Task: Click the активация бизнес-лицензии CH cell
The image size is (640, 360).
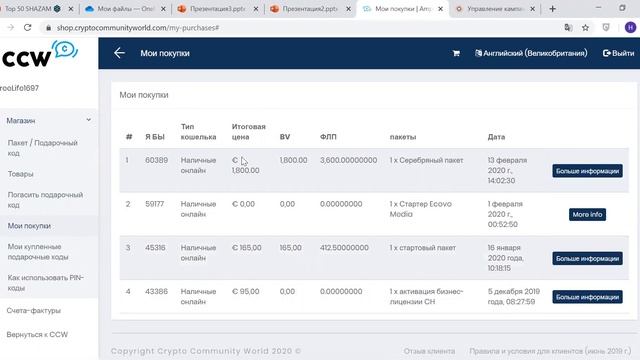Action: [426, 296]
